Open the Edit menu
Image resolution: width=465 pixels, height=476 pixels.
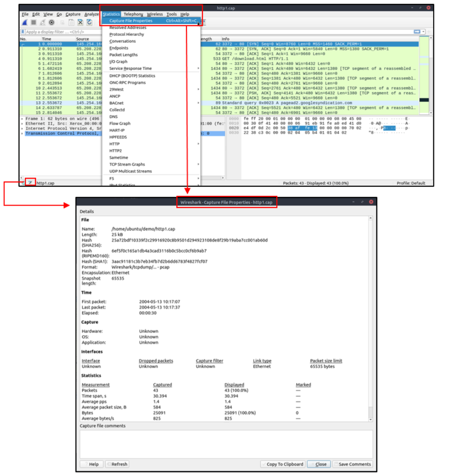[x=36, y=14]
